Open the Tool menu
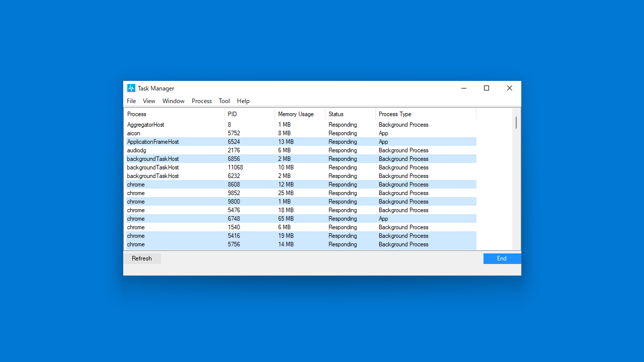The height and width of the screenshot is (362, 644). coord(224,101)
